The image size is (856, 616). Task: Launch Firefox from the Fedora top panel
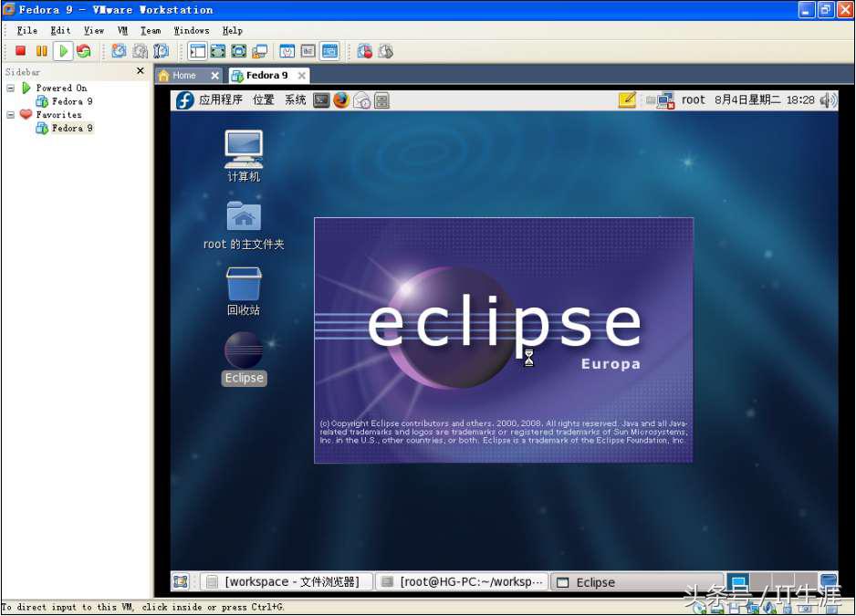[341, 100]
